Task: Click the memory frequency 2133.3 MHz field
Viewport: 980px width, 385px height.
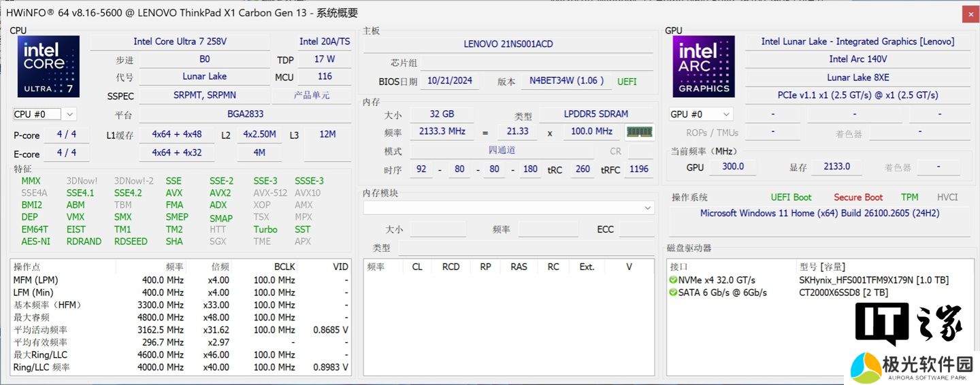Action: pos(442,131)
